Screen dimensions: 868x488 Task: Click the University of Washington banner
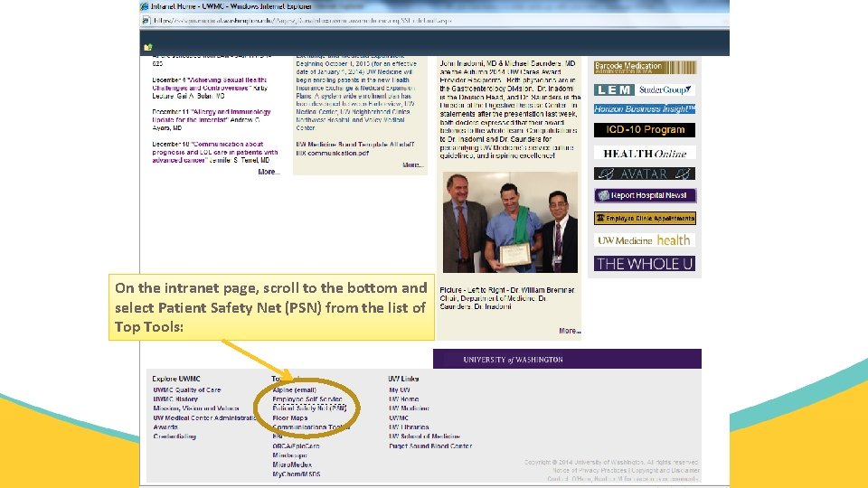coord(567,359)
